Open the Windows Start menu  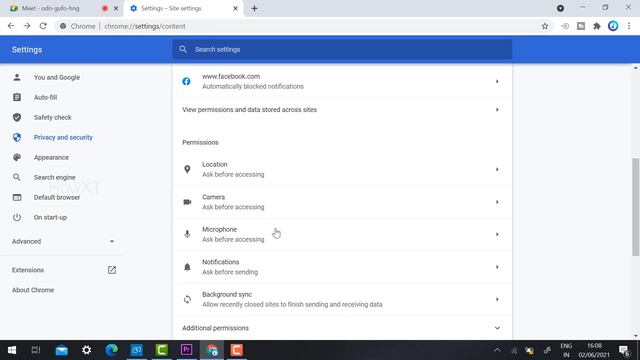point(12,350)
